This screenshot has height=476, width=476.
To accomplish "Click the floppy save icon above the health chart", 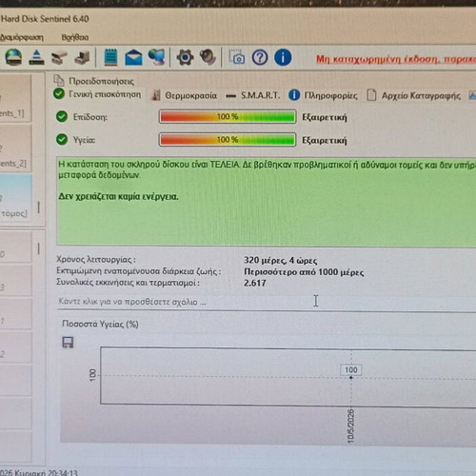I will [68, 342].
